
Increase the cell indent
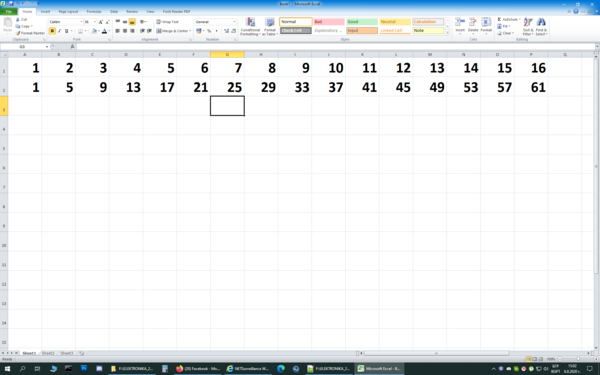pos(149,31)
